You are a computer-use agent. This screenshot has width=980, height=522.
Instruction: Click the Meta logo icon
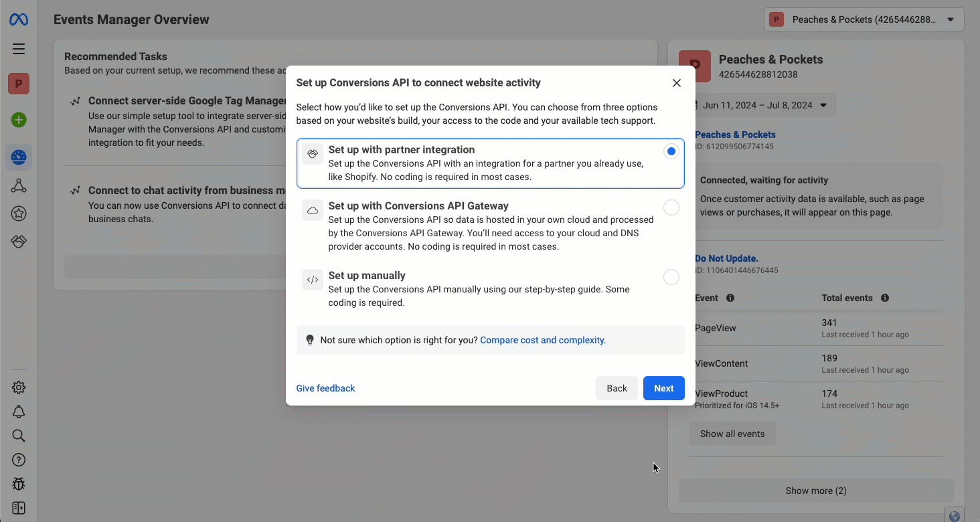point(18,19)
